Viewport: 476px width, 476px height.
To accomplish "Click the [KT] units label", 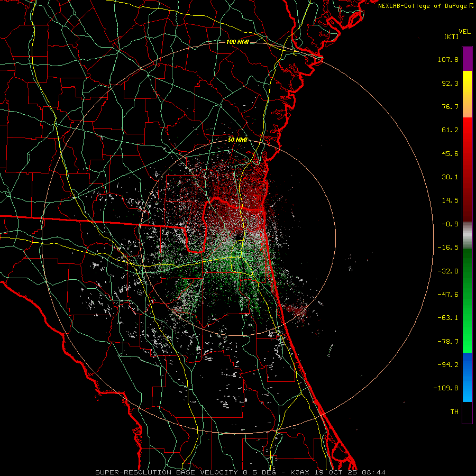I will 452,36.
